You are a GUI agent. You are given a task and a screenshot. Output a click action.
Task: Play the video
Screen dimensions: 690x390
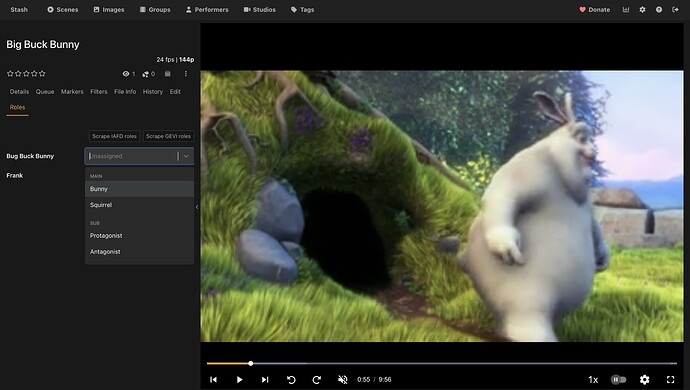[239, 379]
